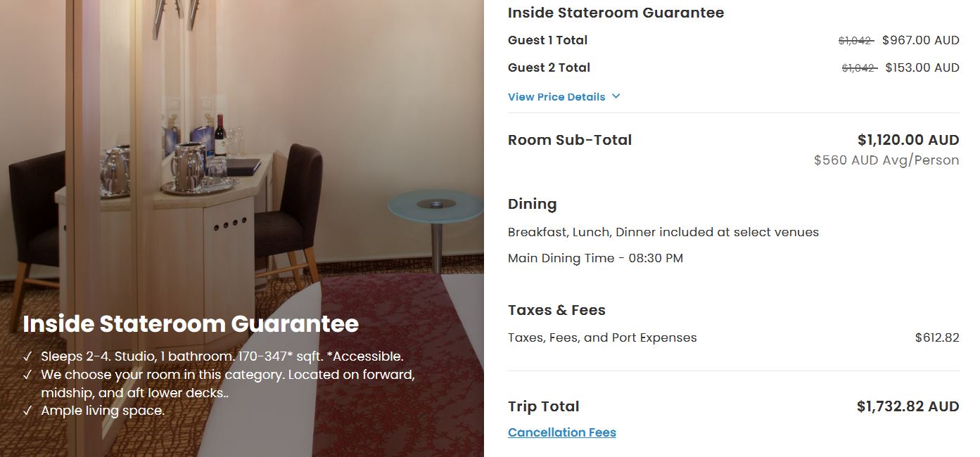Click the first checkmark icon for Sleeps 2-4
Screen dimensions: 980x457
[x=27, y=356]
